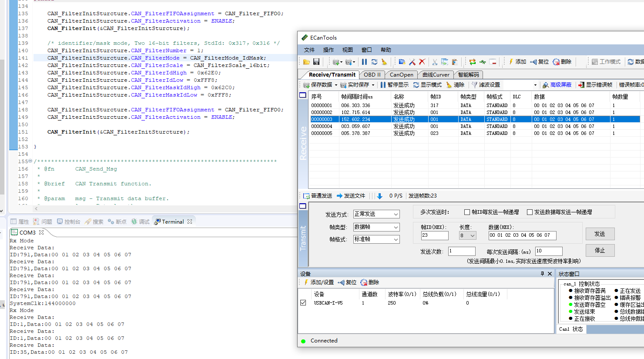Click 显示模式 display mode
The width and height of the screenshot is (644, 359).
[x=427, y=85]
